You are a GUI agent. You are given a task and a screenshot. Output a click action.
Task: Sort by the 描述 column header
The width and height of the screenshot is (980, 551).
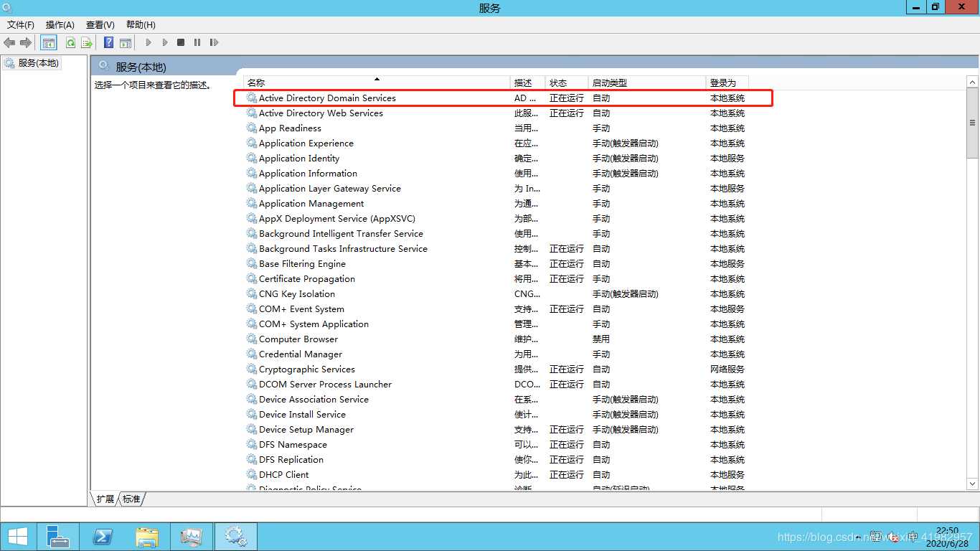pyautogui.click(x=528, y=83)
